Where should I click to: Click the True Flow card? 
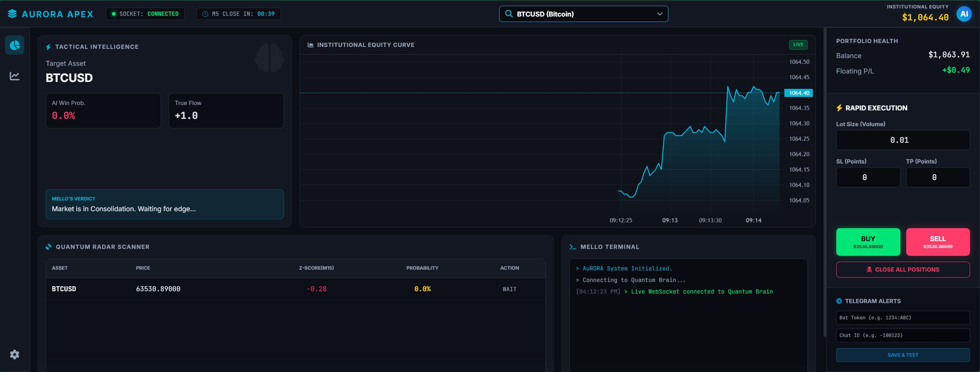[226, 111]
